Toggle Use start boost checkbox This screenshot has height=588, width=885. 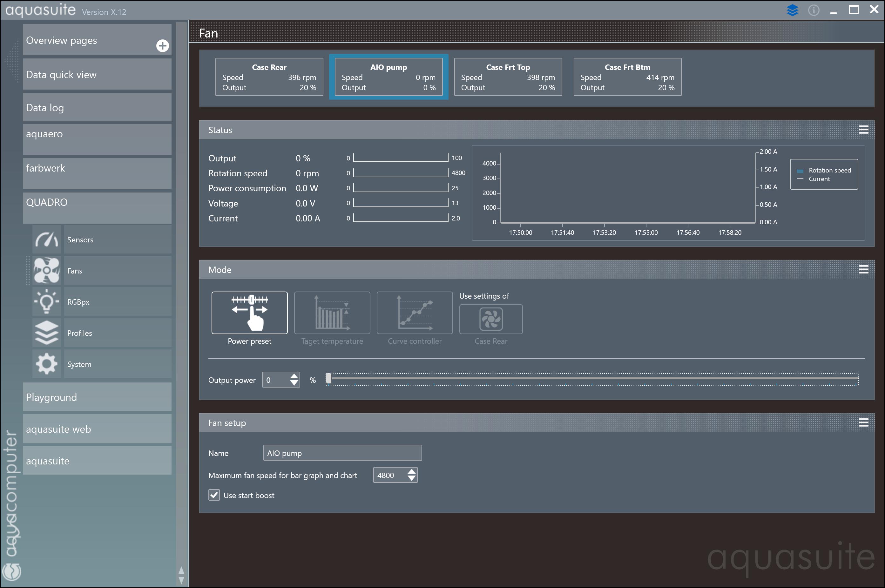click(214, 495)
